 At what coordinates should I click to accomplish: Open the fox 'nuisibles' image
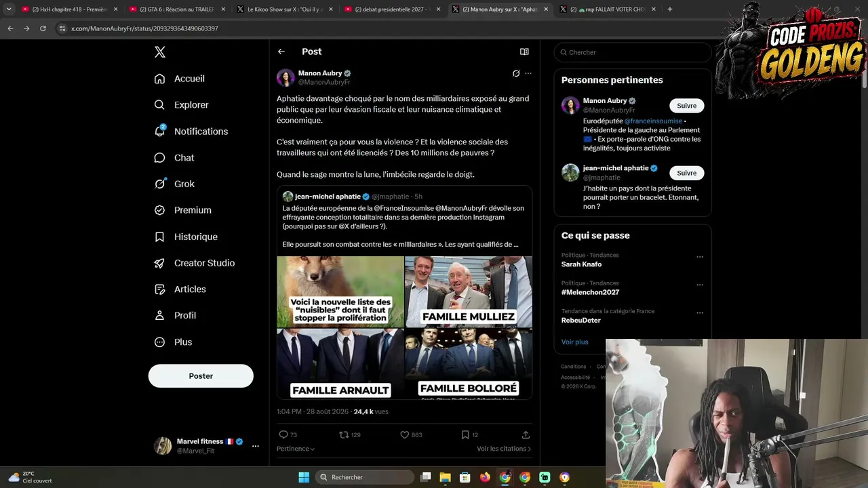[x=340, y=291]
